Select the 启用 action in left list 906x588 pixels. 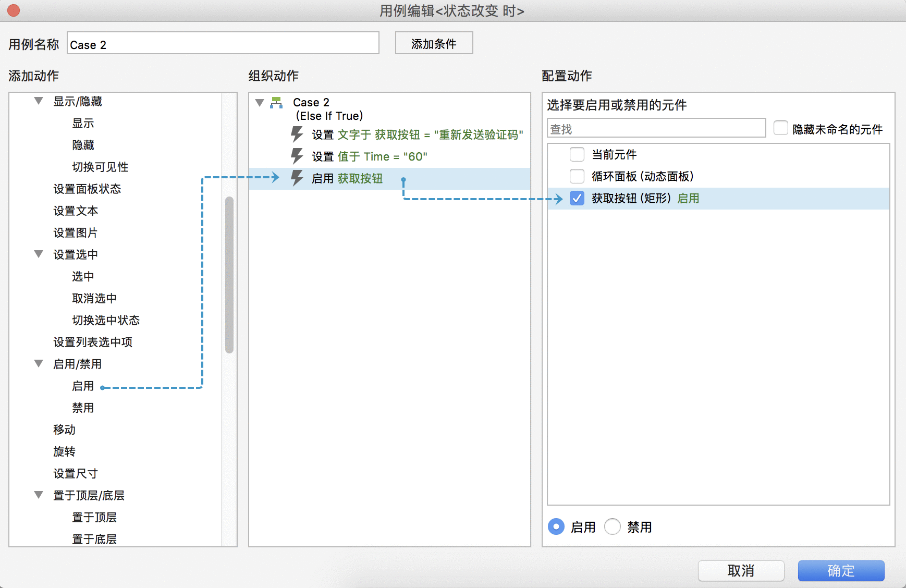pos(83,386)
